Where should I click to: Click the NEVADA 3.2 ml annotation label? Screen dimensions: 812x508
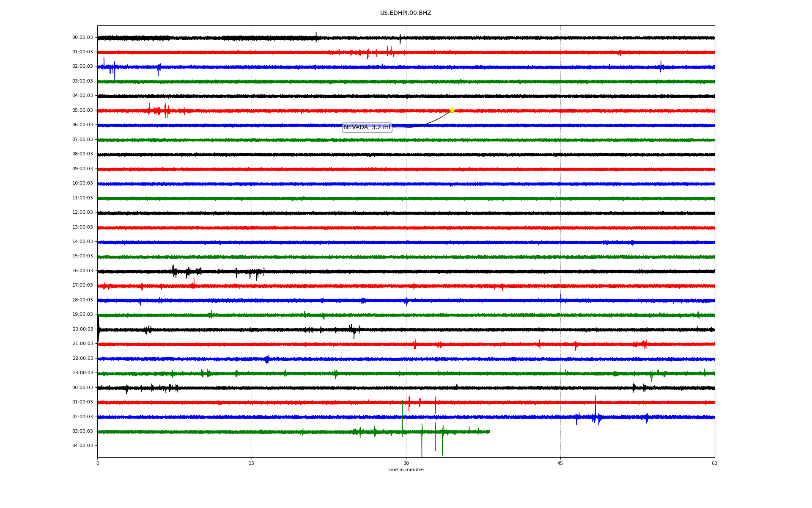(x=367, y=127)
